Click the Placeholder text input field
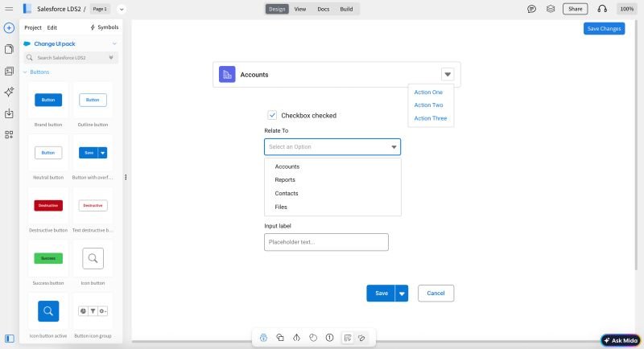 pos(326,242)
